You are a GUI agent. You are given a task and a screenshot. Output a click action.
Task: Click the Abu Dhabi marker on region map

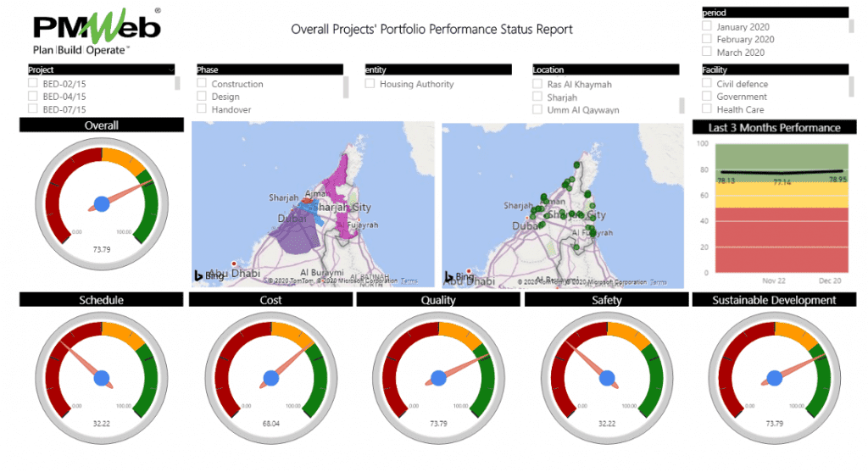pyautogui.click(x=234, y=264)
